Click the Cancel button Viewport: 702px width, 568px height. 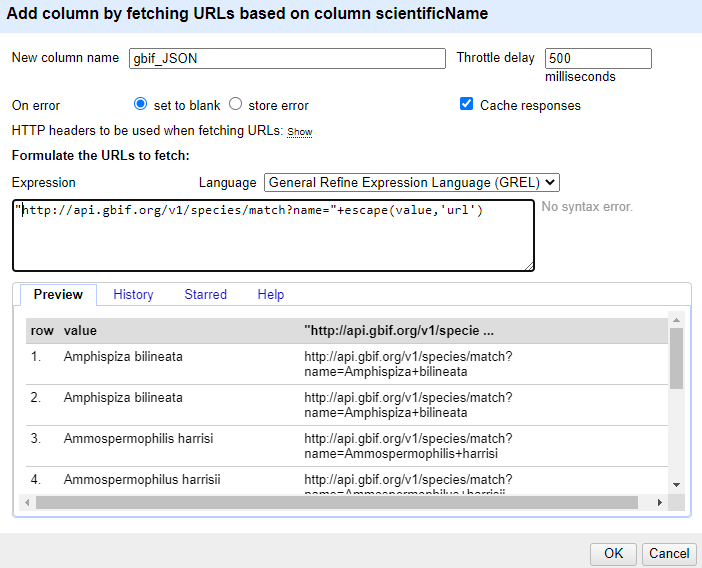669,554
